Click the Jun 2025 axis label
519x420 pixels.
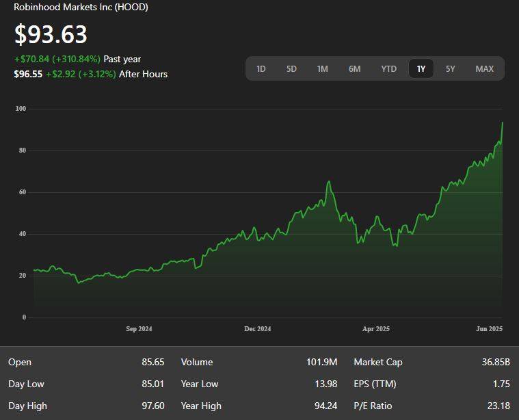coord(489,328)
